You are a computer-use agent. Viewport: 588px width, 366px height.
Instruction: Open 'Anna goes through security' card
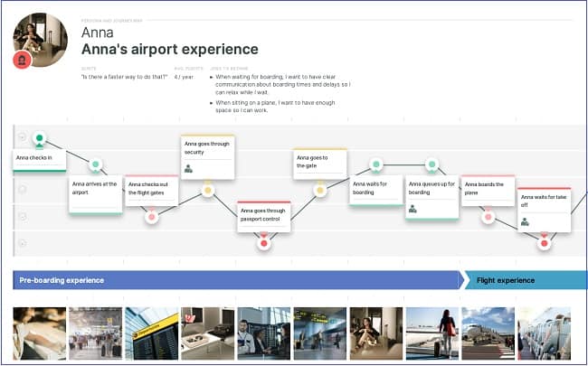208,157
